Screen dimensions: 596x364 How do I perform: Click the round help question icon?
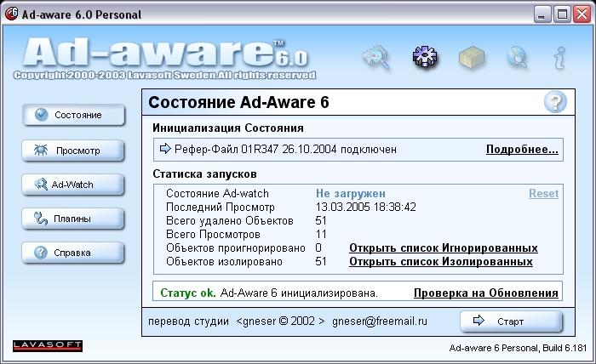click(555, 102)
